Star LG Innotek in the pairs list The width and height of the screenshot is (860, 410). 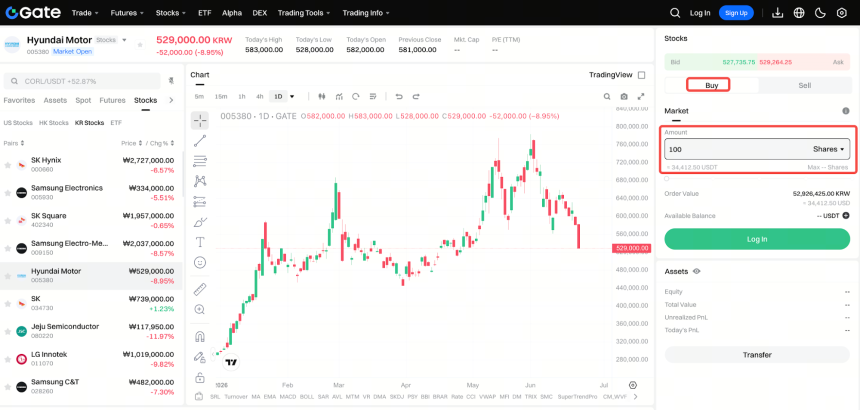tap(8, 360)
